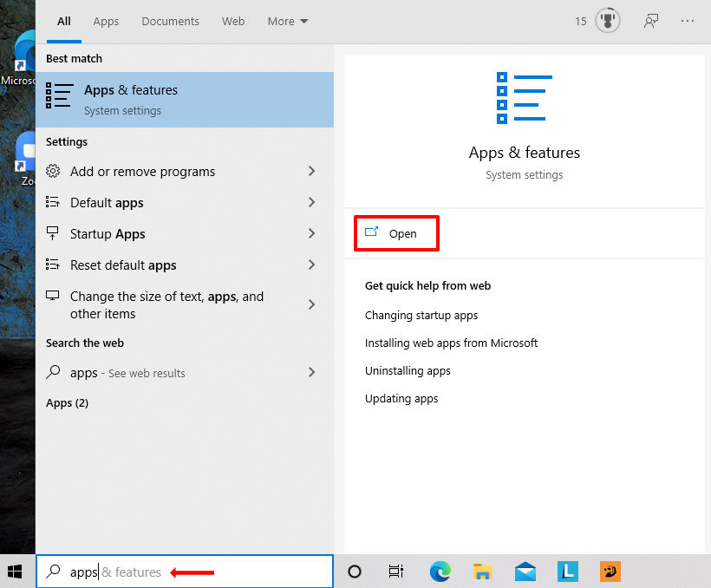Open the blue L app on the taskbar

point(567,572)
